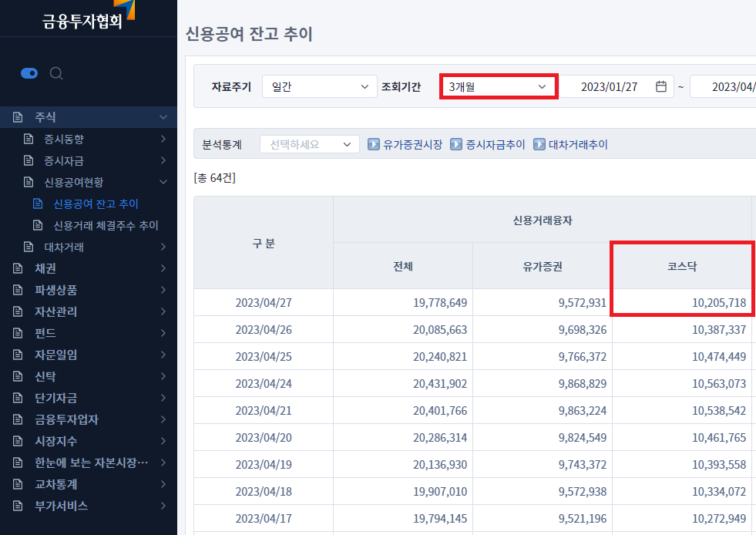Click the 9,572,938 유가증권 value
The width and height of the screenshot is (756, 535).
click(583, 492)
